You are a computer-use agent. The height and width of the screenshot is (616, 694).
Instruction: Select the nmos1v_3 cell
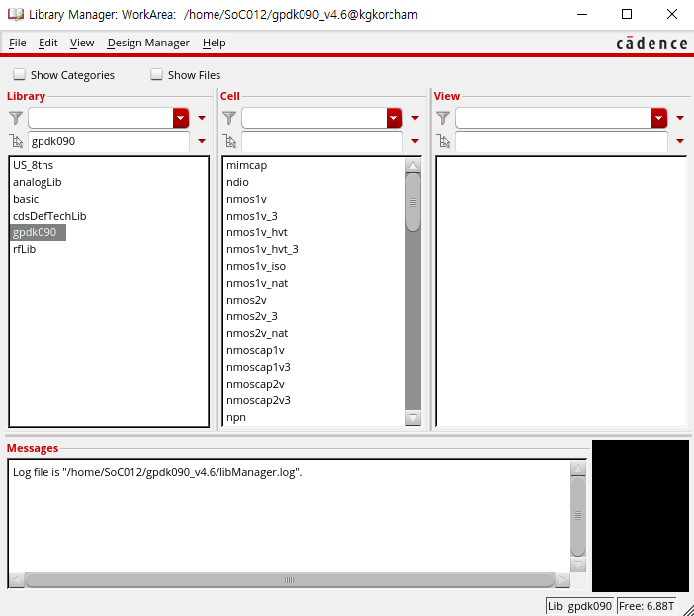point(252,216)
